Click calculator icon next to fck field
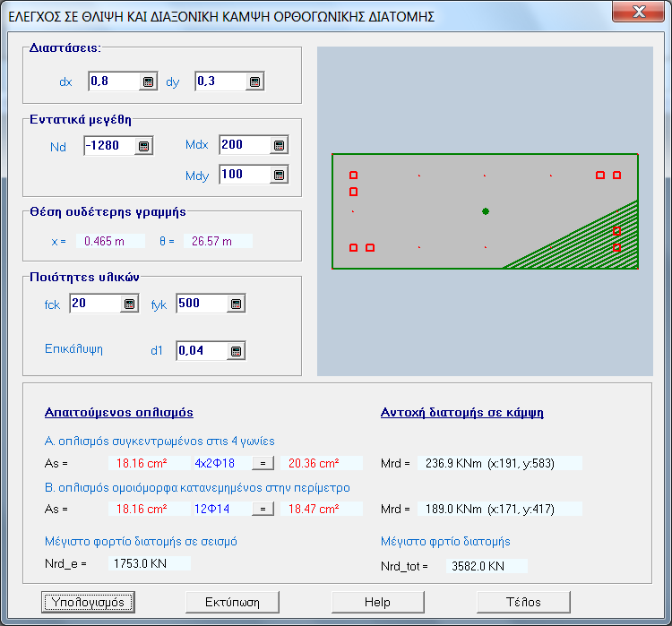 pos(130,304)
